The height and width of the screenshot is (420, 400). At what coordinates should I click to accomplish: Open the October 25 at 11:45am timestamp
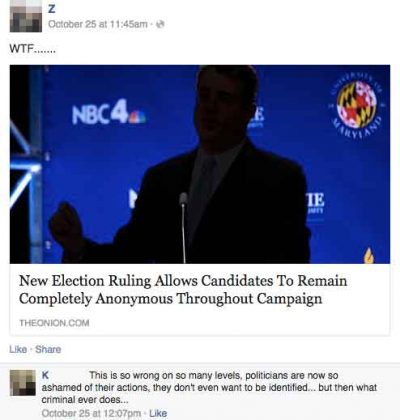(x=98, y=24)
